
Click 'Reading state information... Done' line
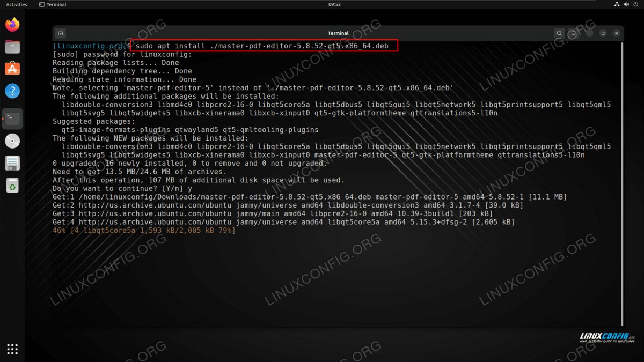tap(125, 79)
